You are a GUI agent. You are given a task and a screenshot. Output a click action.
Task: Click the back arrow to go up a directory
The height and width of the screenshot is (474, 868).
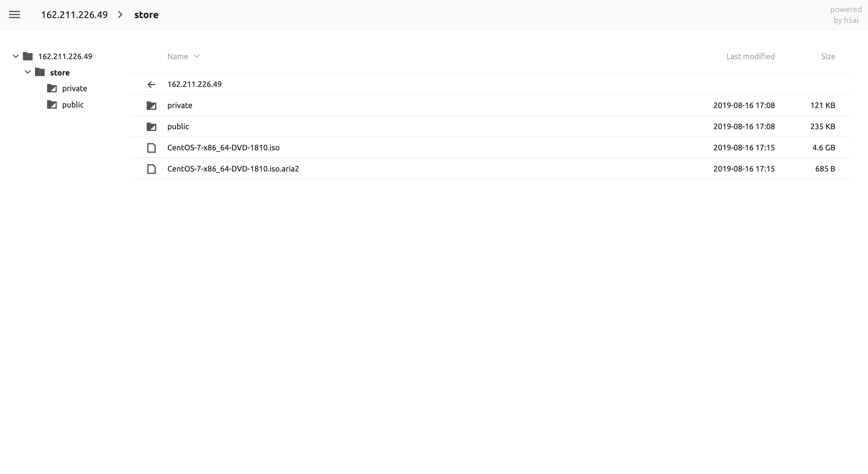pos(151,84)
